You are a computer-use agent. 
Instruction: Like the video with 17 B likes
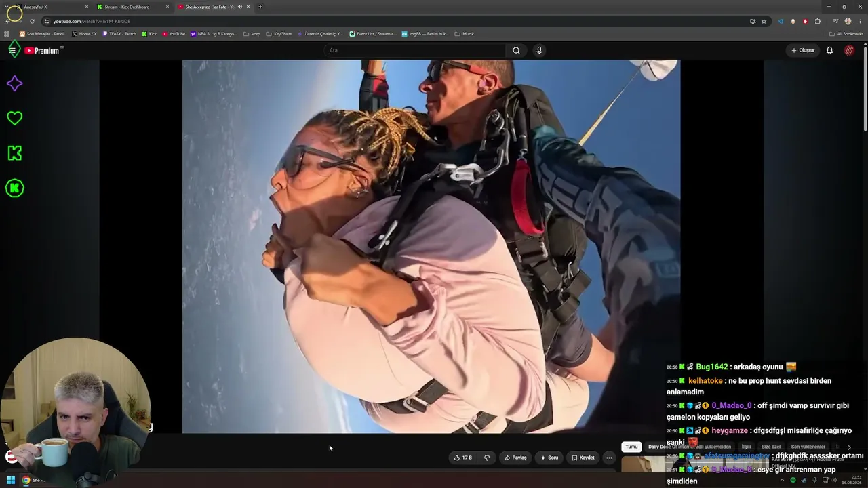(x=463, y=457)
